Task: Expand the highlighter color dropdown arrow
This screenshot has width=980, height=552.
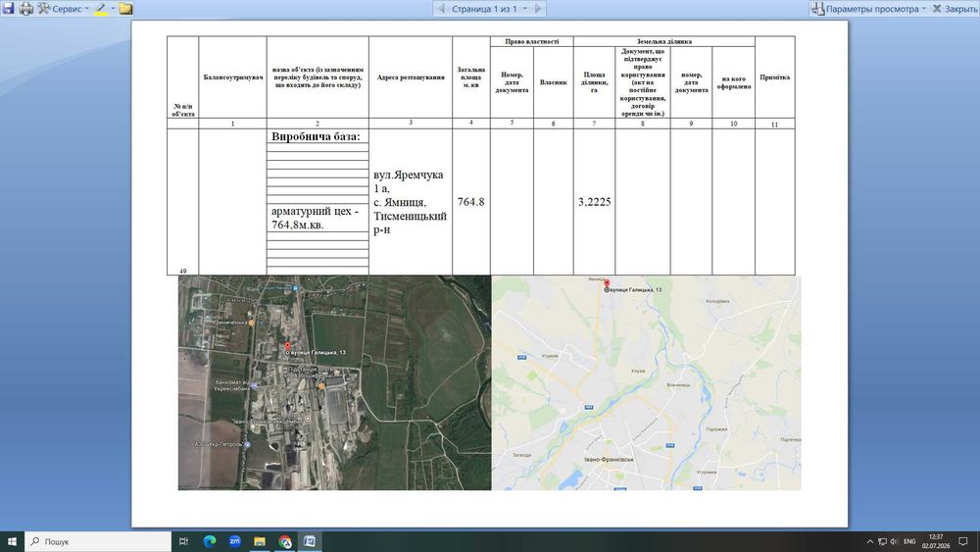Action: (x=113, y=9)
